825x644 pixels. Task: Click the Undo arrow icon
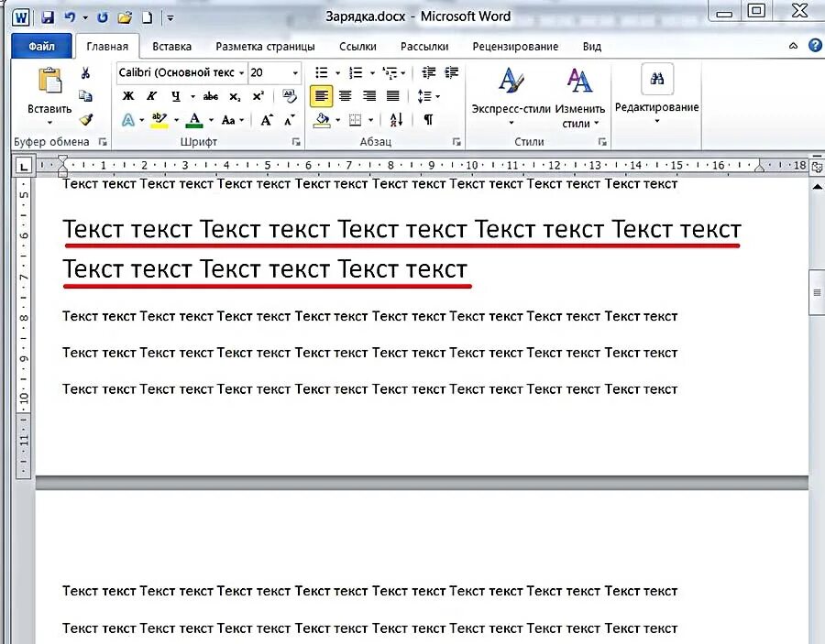point(70,17)
